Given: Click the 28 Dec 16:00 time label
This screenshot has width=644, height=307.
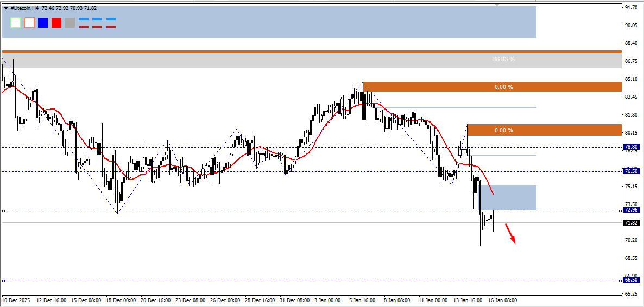Looking at the screenshot, I should [x=261, y=300].
